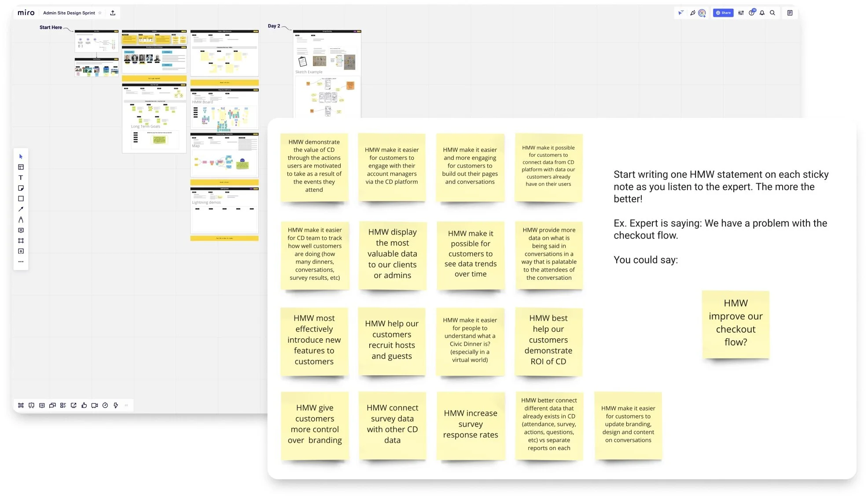Screen dimensions: 868x498
Task: Click the miro logo to go home
Action: [26, 13]
